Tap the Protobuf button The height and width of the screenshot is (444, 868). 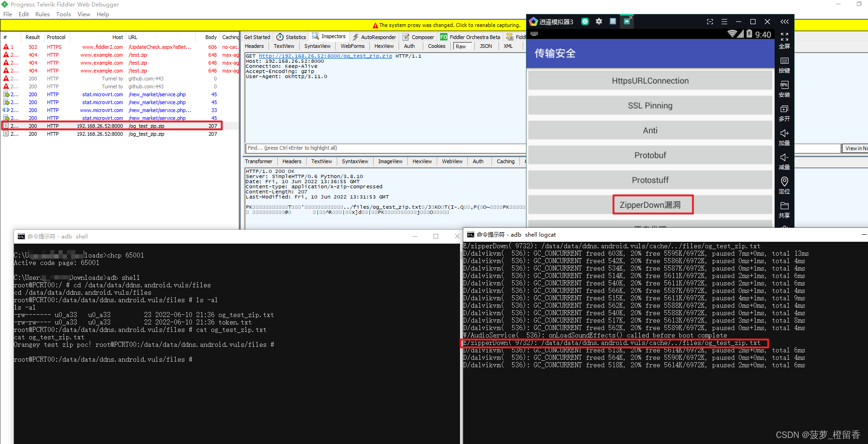650,155
